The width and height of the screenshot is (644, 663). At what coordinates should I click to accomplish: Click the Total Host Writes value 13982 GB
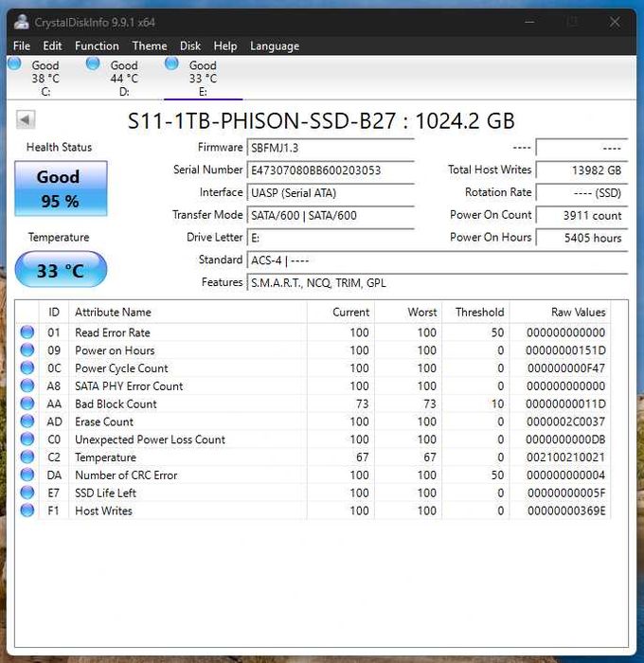tap(581, 170)
